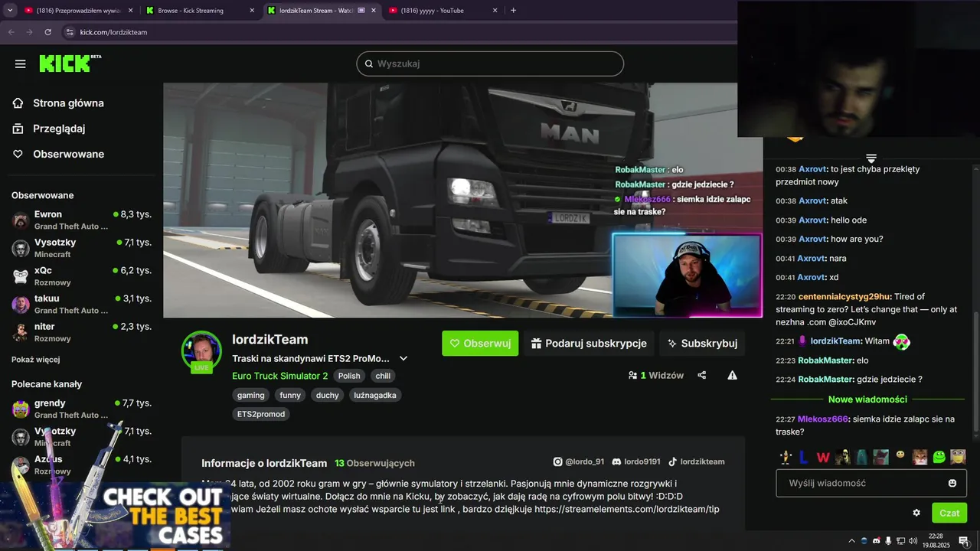Open Ewron's channel in followed list

(82, 220)
